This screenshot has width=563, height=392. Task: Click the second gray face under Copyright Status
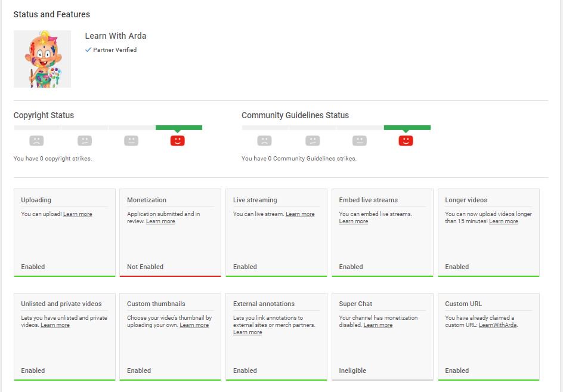(85, 140)
